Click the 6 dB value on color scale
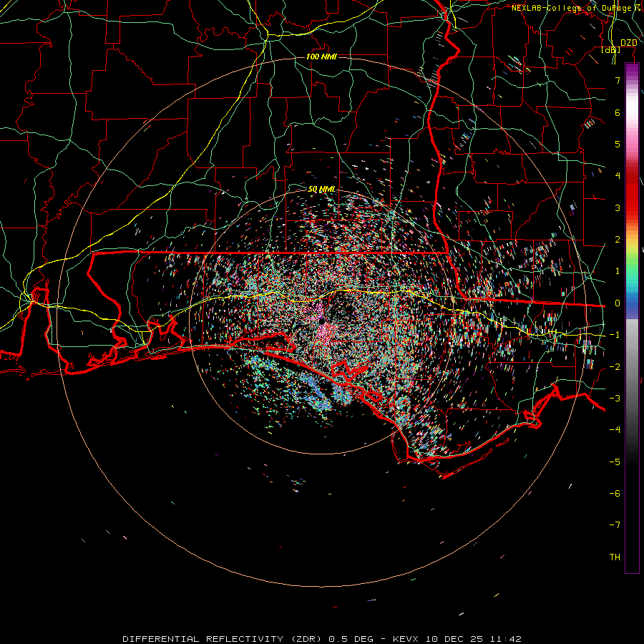The image size is (644, 644). (x=618, y=112)
